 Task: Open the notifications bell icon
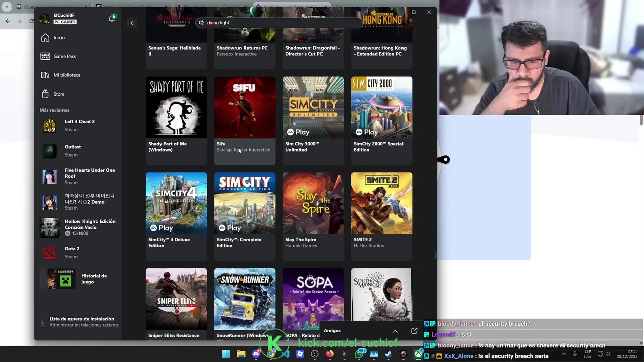coord(112,19)
